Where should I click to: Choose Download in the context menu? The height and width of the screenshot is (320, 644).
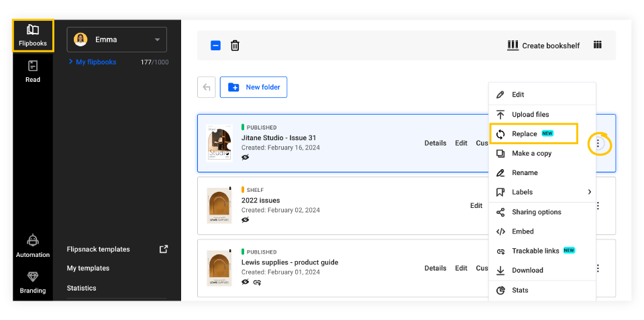(x=542, y=270)
